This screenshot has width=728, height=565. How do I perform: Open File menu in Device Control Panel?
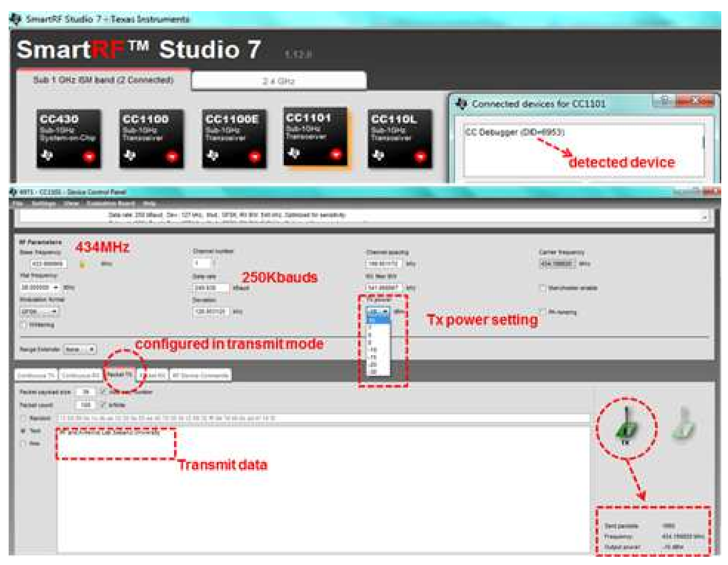(x=18, y=204)
